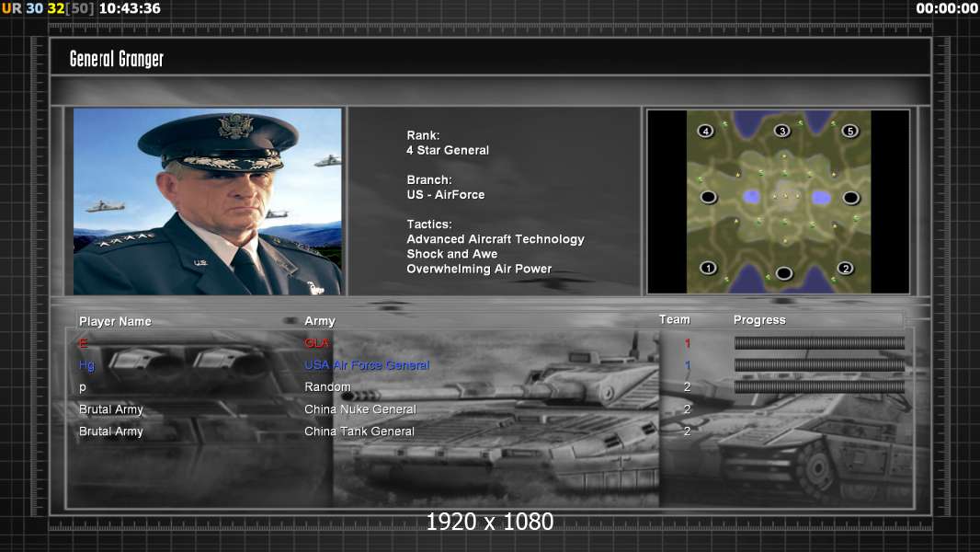Click team number 1 in player E's row

pos(688,343)
